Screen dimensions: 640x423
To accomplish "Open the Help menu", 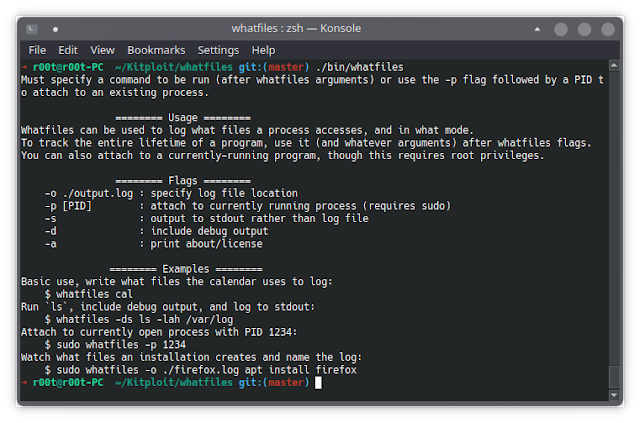I will tap(263, 50).
